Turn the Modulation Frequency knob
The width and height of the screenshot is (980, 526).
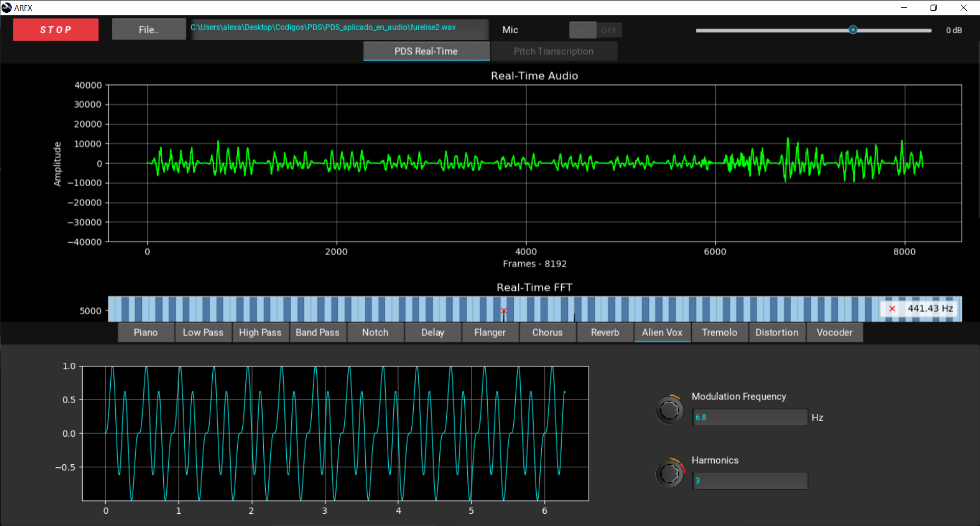pyautogui.click(x=669, y=410)
